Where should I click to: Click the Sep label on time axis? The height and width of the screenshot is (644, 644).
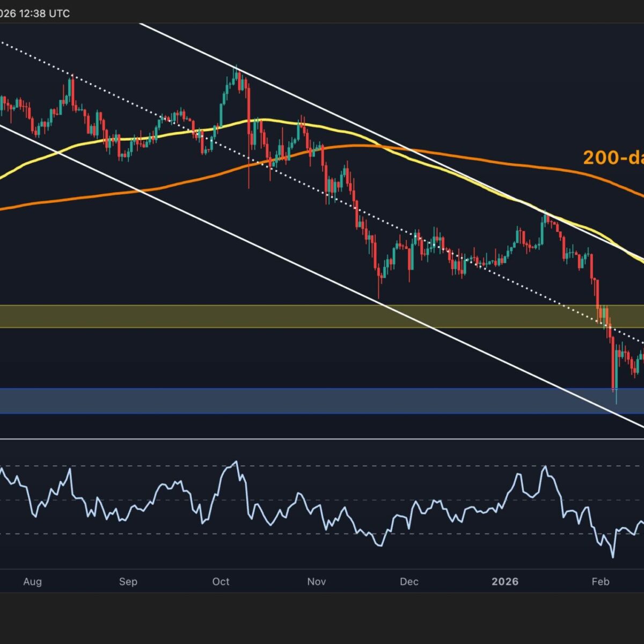[x=128, y=582]
